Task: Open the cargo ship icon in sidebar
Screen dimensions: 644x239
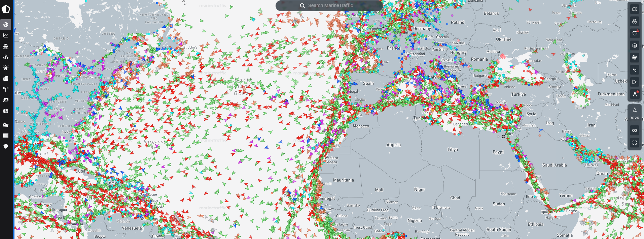Action: [6, 125]
